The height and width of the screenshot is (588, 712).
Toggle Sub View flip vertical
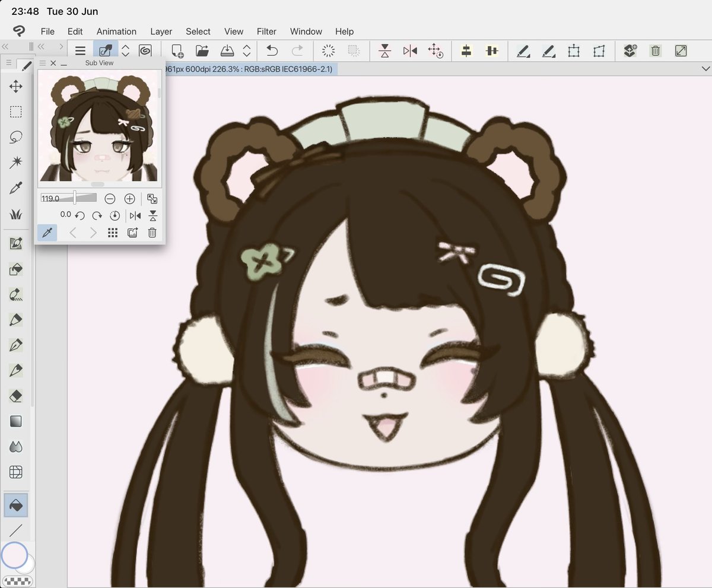point(153,215)
